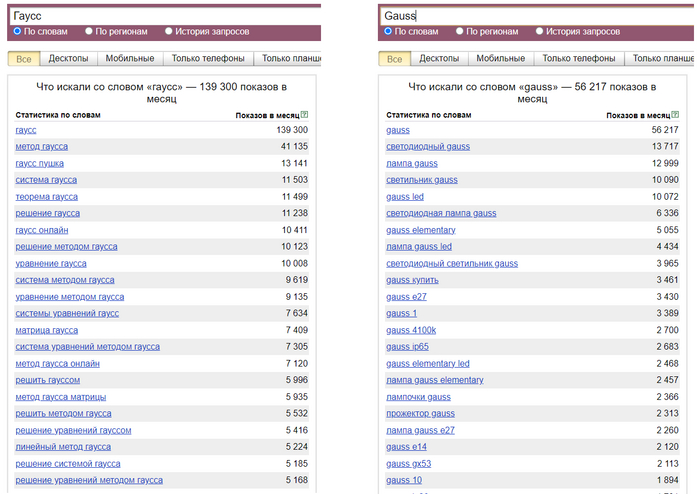Open the «теорема гаусса» keyword link
This screenshot has width=700, height=494.
(x=47, y=197)
